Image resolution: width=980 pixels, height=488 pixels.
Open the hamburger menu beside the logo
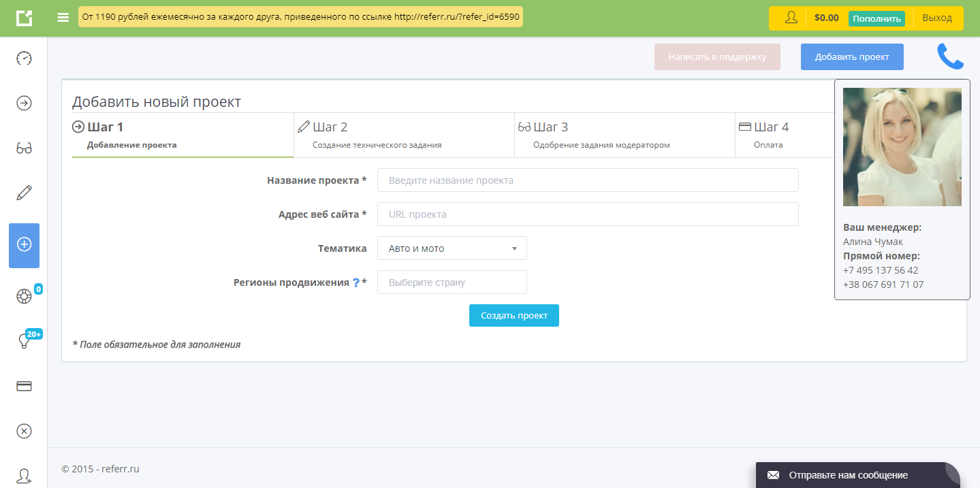(63, 18)
